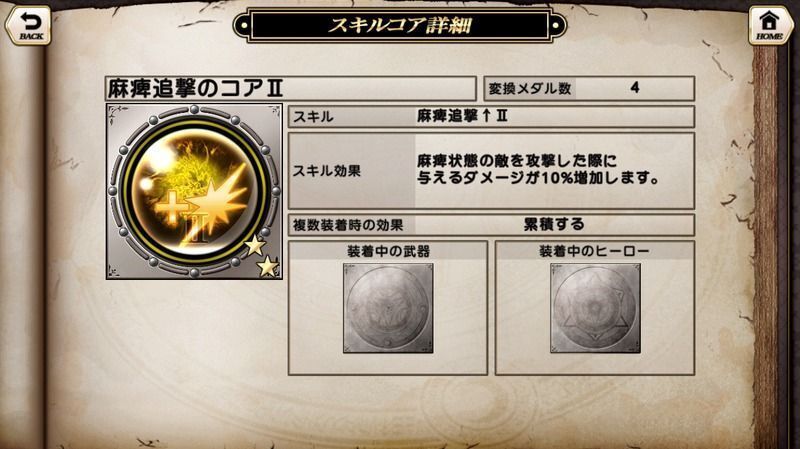Tap the skill effect description text
800x449 pixels.
click(537, 169)
